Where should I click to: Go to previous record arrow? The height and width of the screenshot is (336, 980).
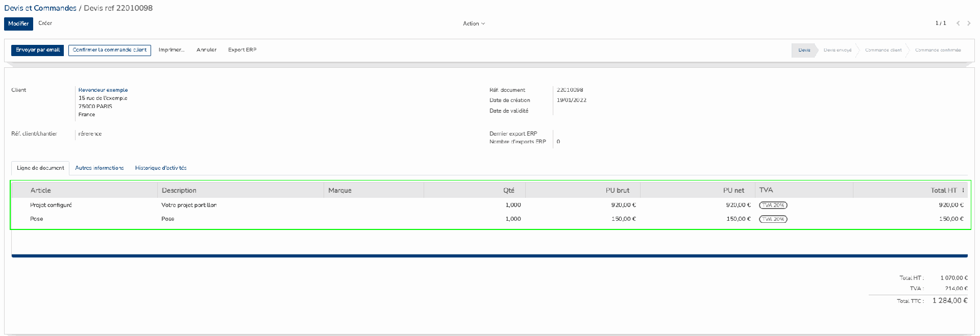point(958,23)
